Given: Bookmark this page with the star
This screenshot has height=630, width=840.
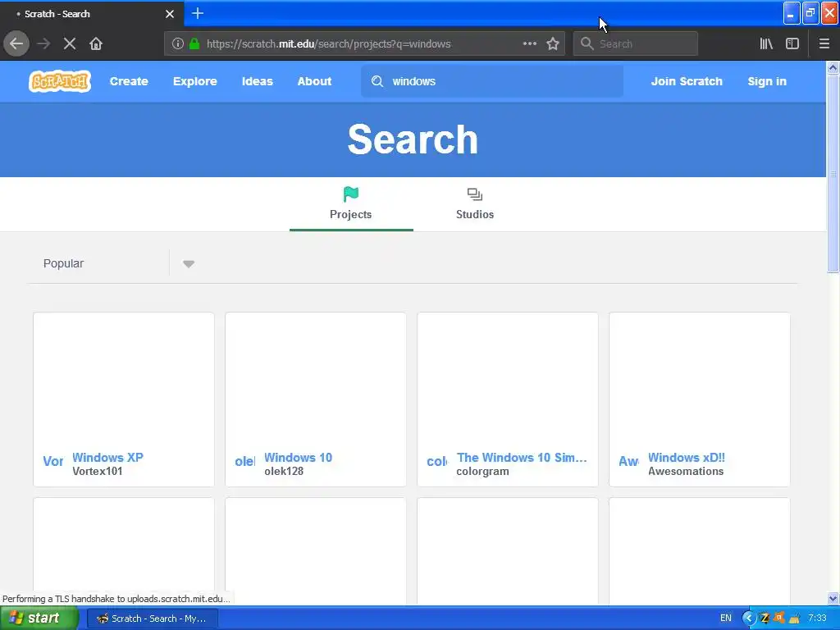Looking at the screenshot, I should [x=553, y=43].
